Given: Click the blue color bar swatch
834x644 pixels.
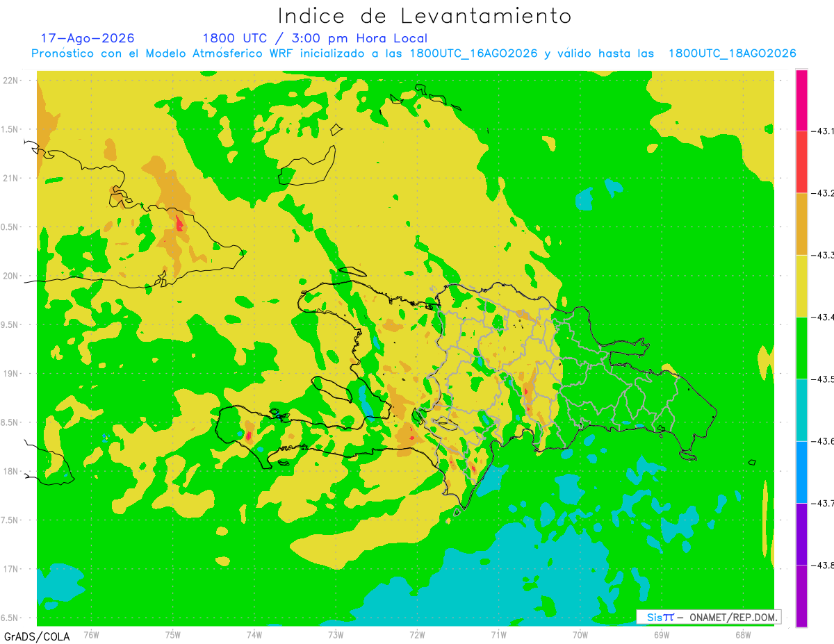Looking at the screenshot, I should [x=801, y=472].
